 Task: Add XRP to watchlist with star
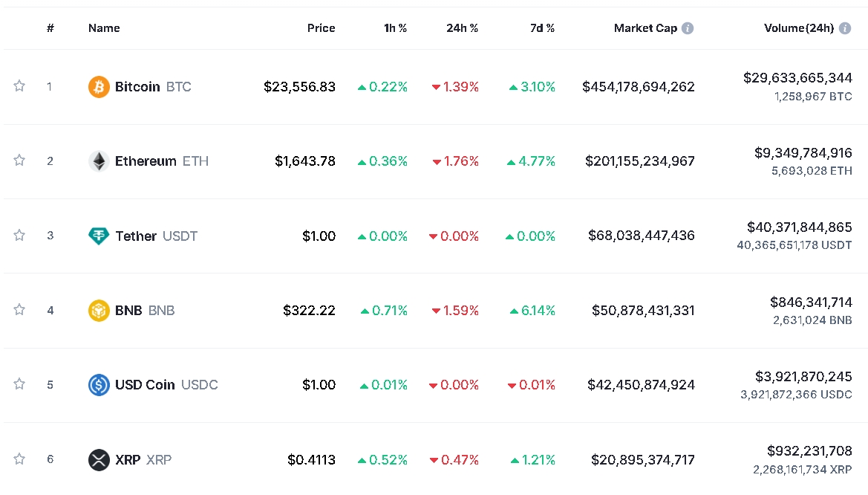[x=19, y=459]
